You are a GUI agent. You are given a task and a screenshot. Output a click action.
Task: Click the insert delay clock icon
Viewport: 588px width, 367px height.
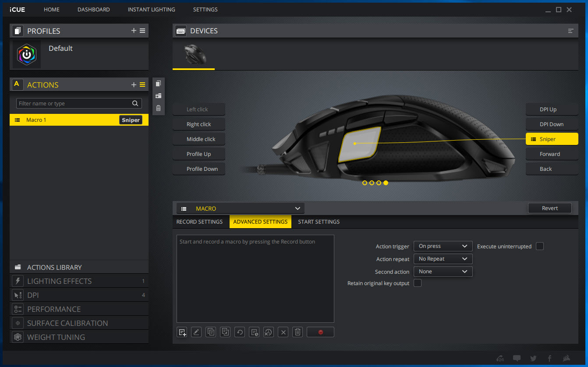(x=254, y=332)
